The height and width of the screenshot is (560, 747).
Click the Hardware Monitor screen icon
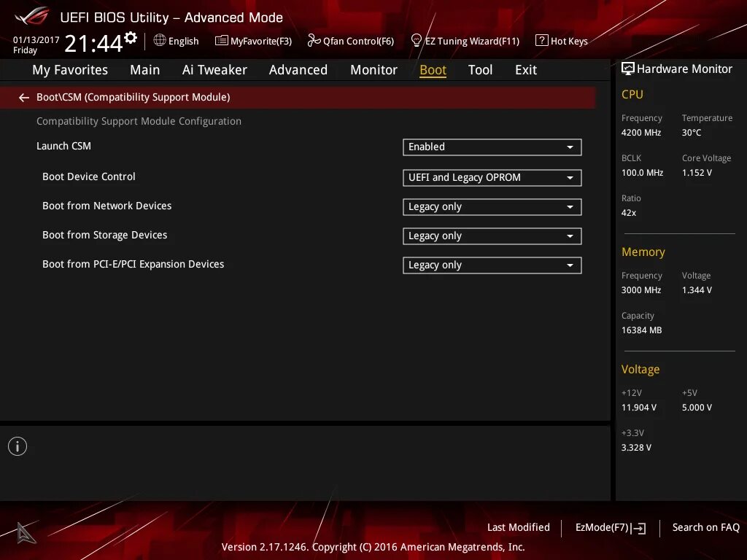click(x=628, y=69)
